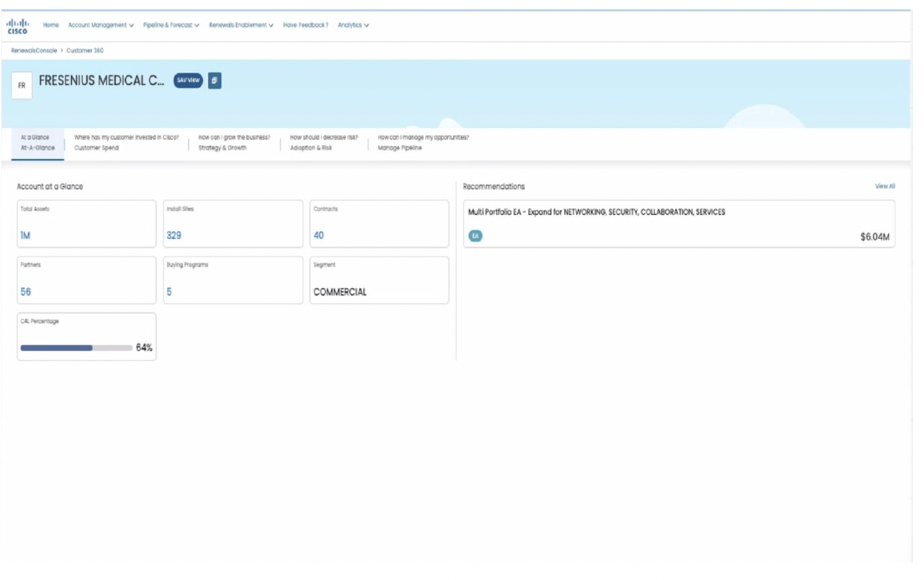Switch to the Strategy & Growth tab
Image resolution: width=924 pixels, height=580 pixels.
pos(234,143)
